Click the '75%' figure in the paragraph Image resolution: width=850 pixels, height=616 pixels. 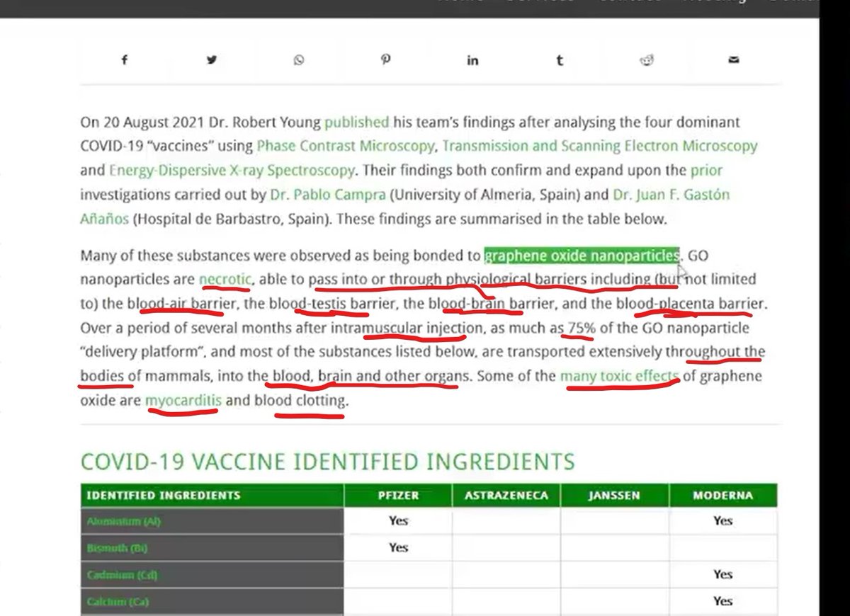coord(581,328)
